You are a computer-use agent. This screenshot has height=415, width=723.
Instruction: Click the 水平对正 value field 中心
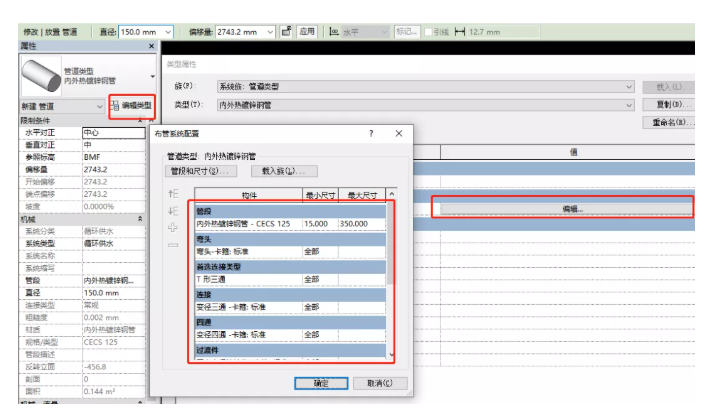(113, 133)
